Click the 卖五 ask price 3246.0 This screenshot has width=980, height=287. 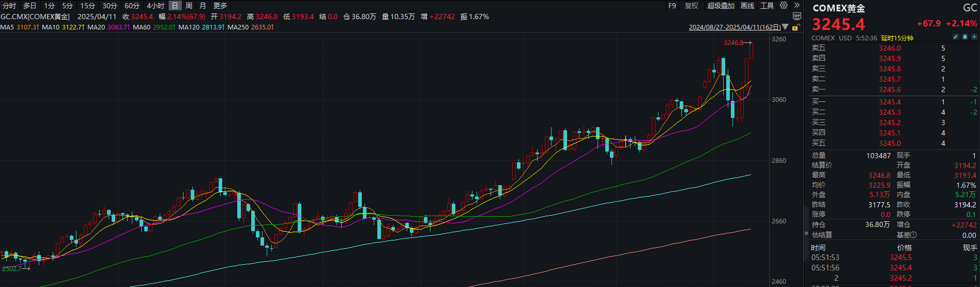pos(890,48)
